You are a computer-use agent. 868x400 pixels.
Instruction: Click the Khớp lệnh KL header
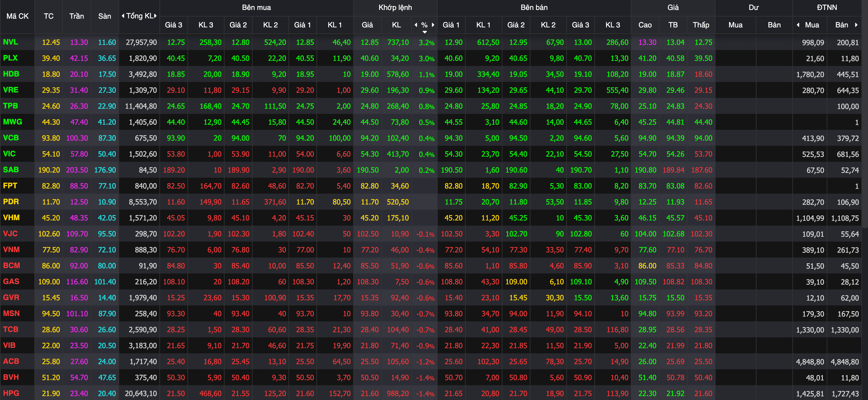click(x=396, y=25)
